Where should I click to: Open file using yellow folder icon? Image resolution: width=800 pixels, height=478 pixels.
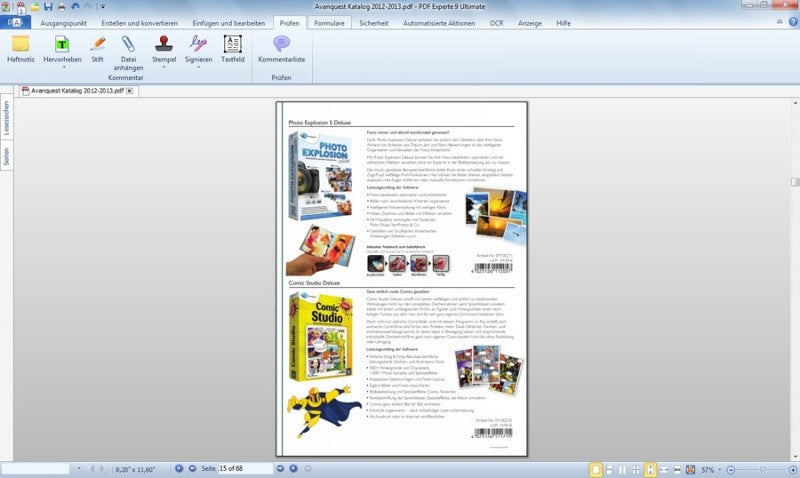(35, 7)
